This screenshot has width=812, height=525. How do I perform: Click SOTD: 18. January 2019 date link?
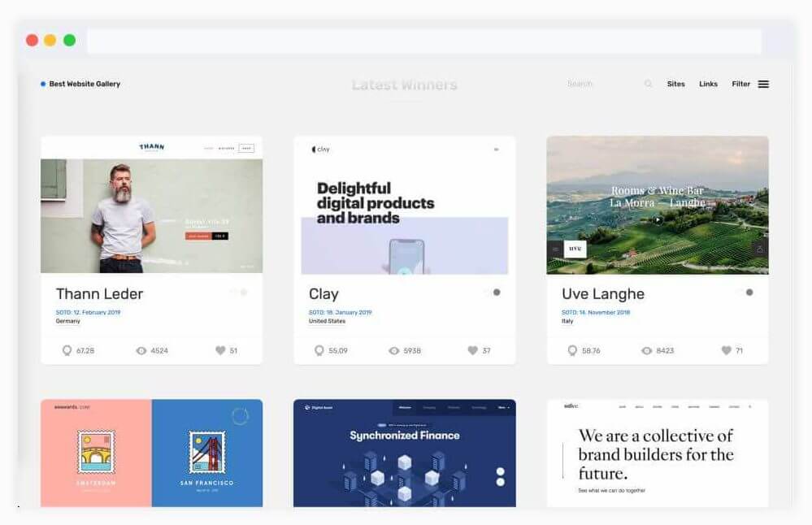click(341, 312)
